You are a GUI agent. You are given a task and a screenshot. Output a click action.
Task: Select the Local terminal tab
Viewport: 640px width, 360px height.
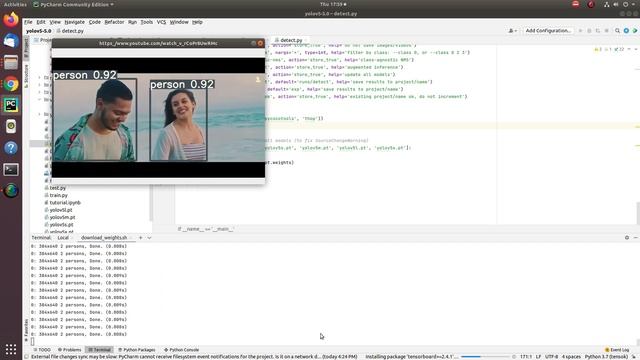click(x=63, y=238)
